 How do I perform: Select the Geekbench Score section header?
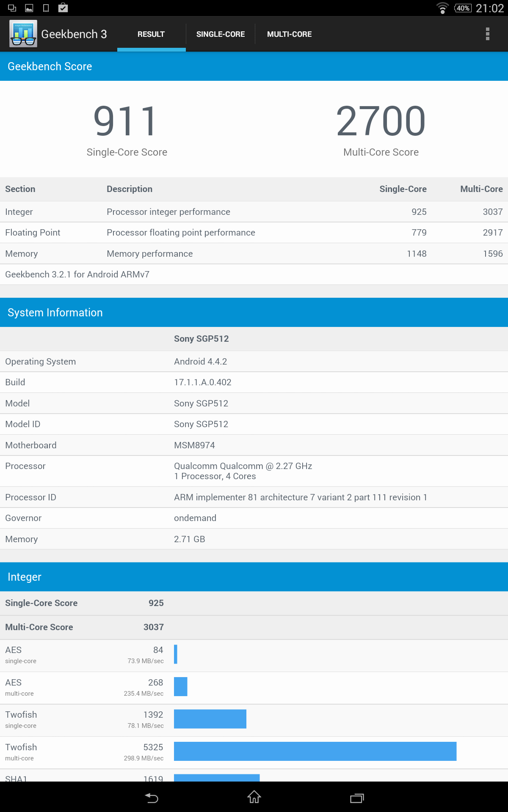click(254, 66)
